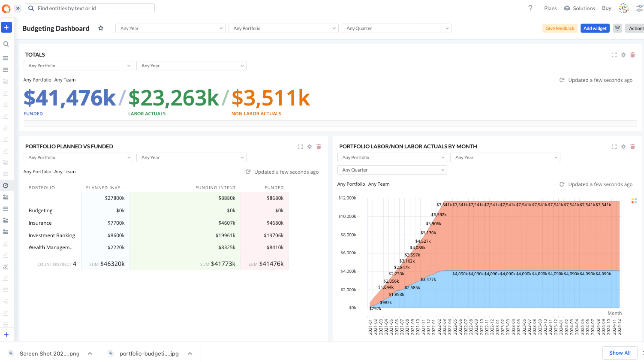Screen dimensions: 644x362
Task: Open the Plans menu item
Action: pyautogui.click(x=550, y=8)
